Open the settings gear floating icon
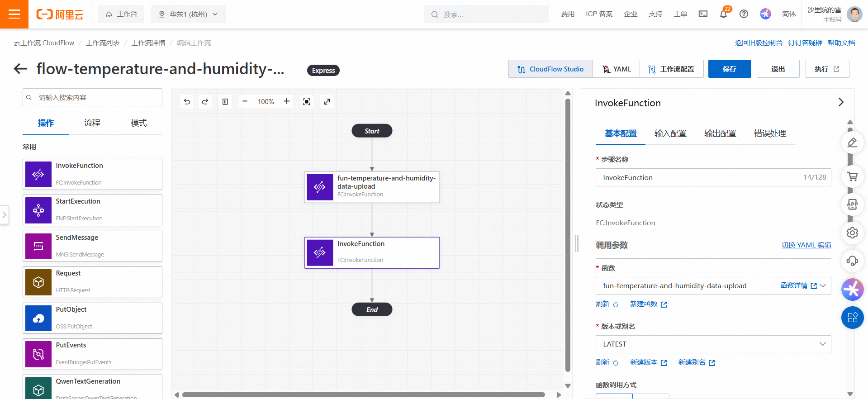This screenshot has height=399, width=868. (x=852, y=233)
